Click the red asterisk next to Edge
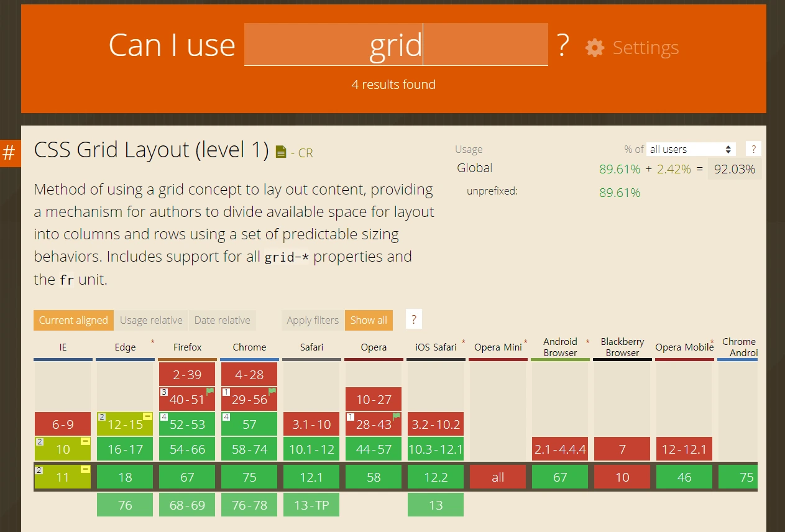 point(152,342)
